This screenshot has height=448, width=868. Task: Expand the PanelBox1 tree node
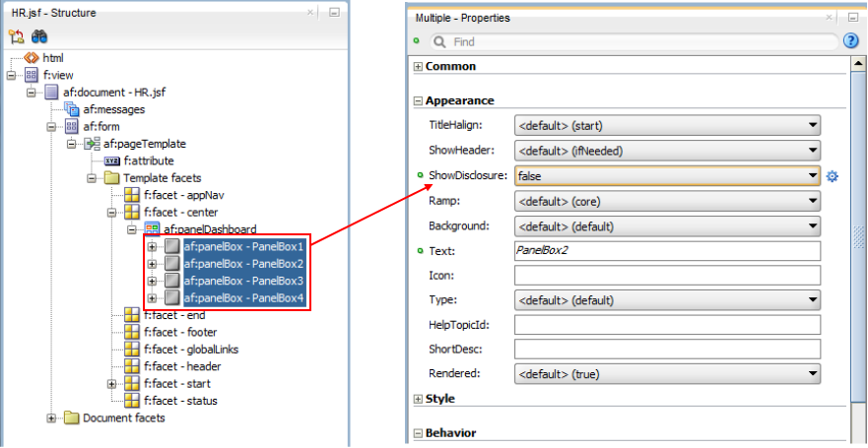click(152, 246)
